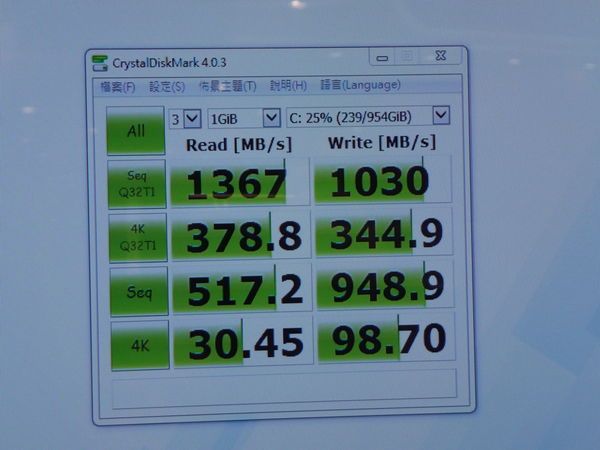The height and width of the screenshot is (450, 600).
Task: Click the empty comment field at bottom
Action: click(x=285, y=387)
